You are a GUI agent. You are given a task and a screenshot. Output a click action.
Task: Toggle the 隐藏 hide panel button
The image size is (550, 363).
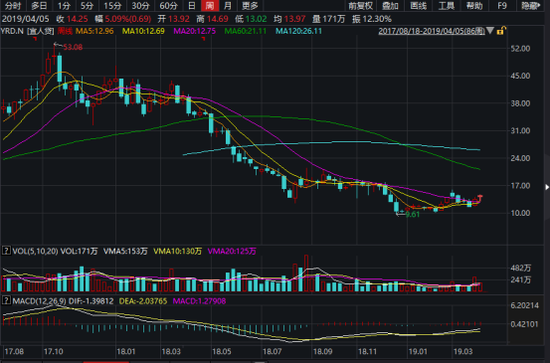click(530, 6)
